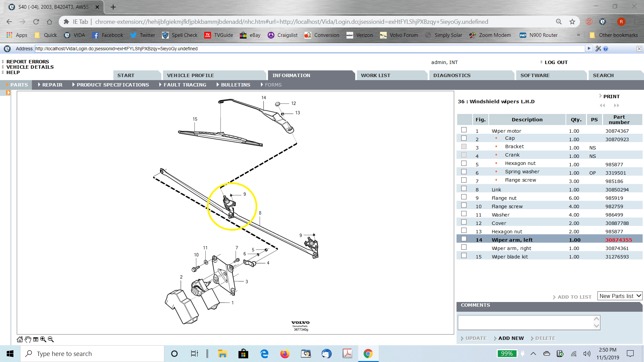Click the zoom-out magnifier below diagram
The image size is (644, 362).
click(x=51, y=339)
